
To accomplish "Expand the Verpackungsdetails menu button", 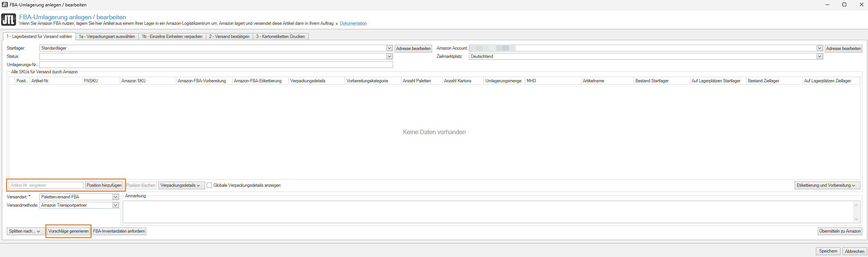I will coord(182,185).
